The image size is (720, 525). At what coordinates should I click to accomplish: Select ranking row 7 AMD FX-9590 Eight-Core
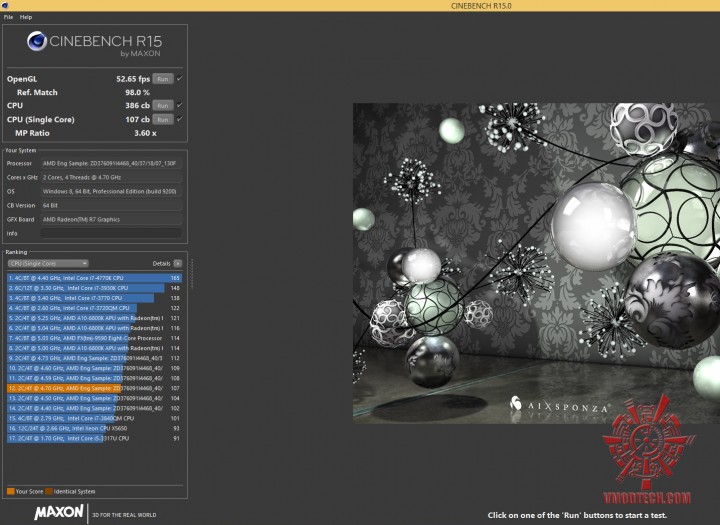pos(94,338)
